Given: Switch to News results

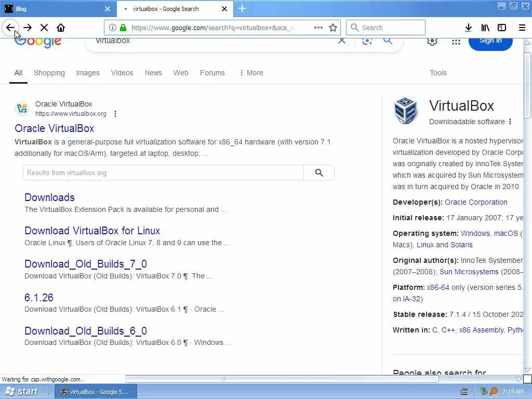Looking at the screenshot, I should coord(153,73).
